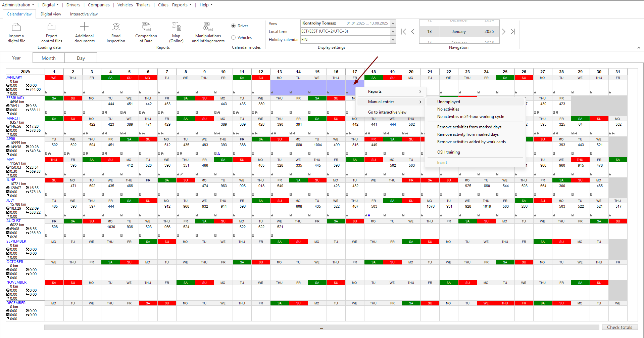Screen dimensions: 644x338
Task: Choose Remove activities from marked days
Action: (475, 127)
